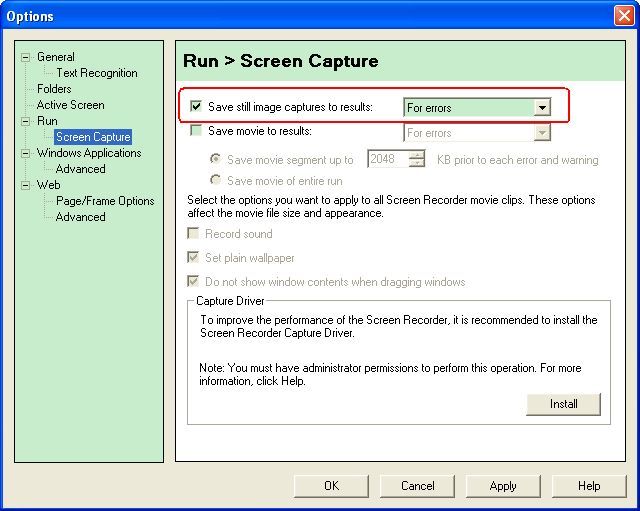The height and width of the screenshot is (511, 640).
Task: Click the Apply button
Action: [503, 486]
